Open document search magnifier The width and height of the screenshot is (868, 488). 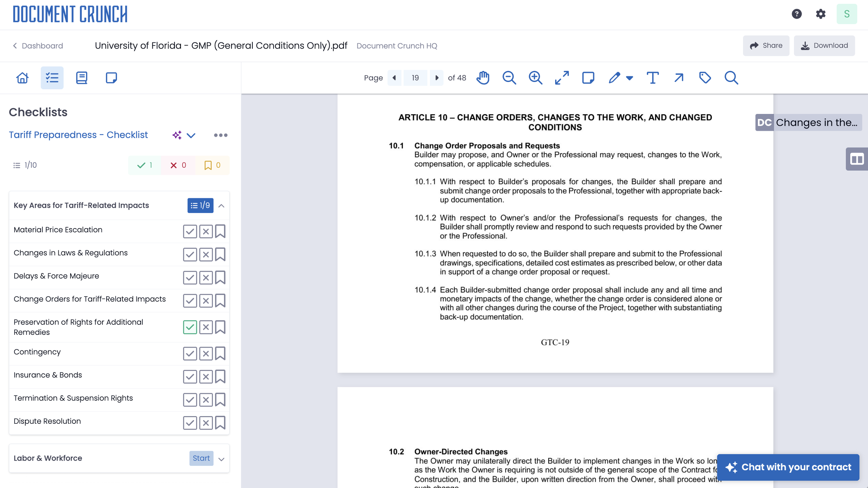click(x=731, y=78)
